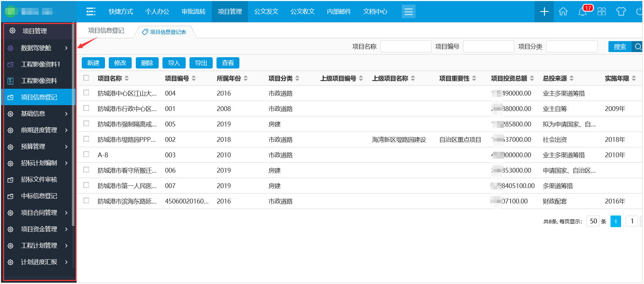This screenshot has width=644, height=284.
Task: Tick the checkbox for project 004 row
Action: point(86,93)
